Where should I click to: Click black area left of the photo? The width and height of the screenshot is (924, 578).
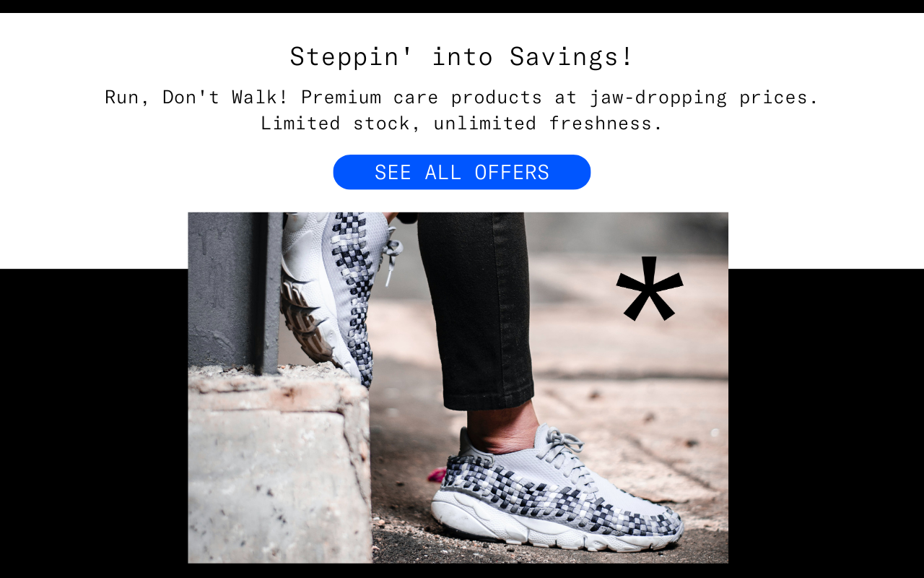coord(94,423)
